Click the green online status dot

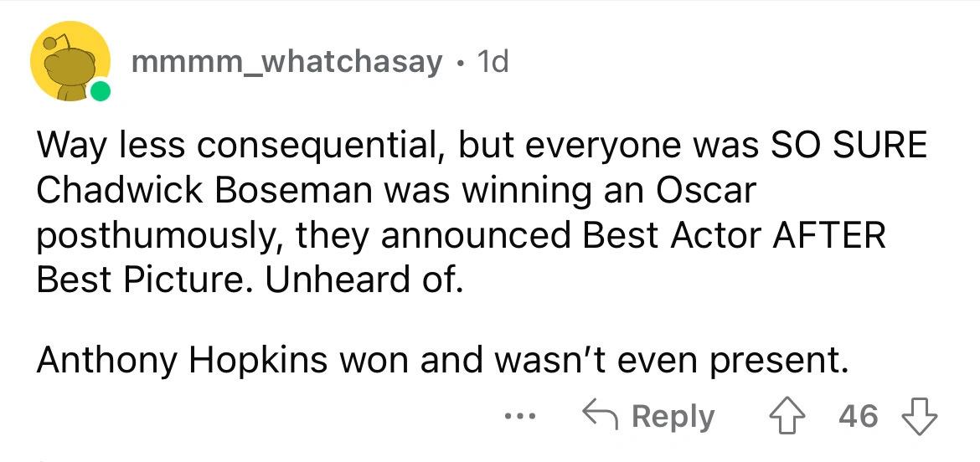(x=100, y=91)
